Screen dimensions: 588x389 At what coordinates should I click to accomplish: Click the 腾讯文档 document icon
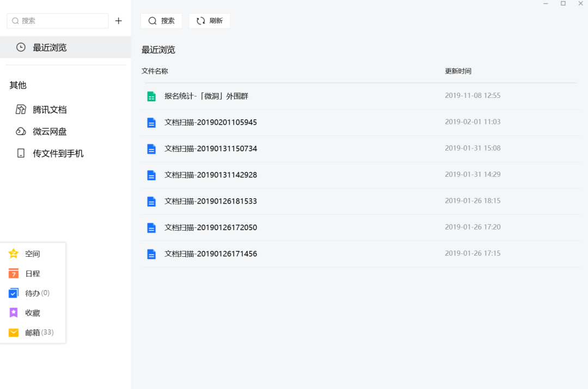(x=21, y=109)
